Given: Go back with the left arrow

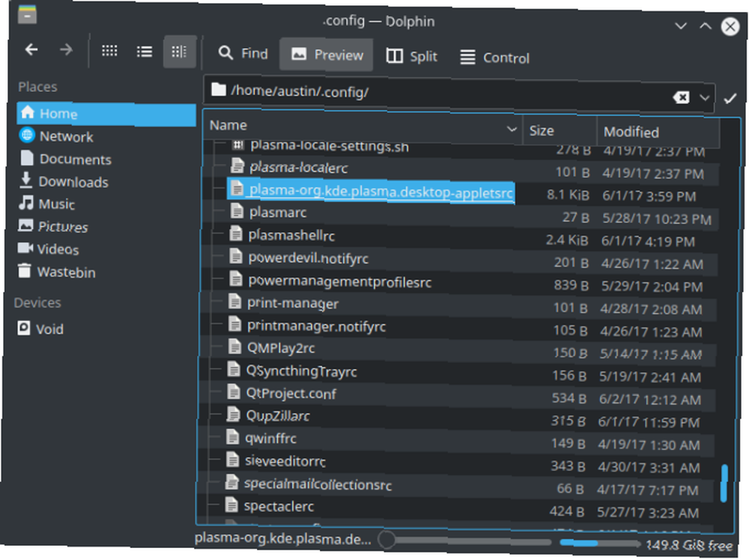Looking at the screenshot, I should (31, 49).
